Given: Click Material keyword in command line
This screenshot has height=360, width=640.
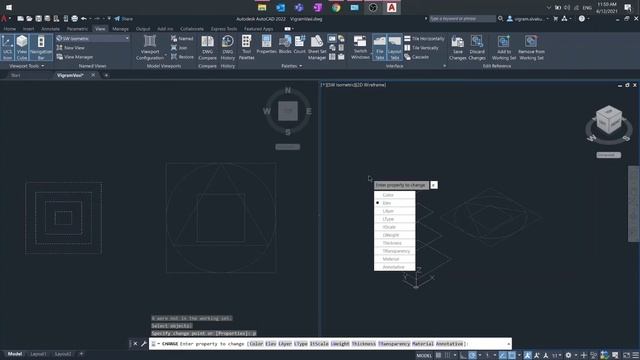Looking at the screenshot, I should 422,344.
